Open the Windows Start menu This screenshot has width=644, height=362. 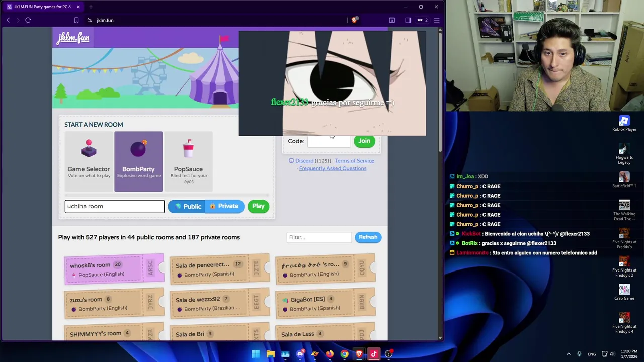(256, 354)
